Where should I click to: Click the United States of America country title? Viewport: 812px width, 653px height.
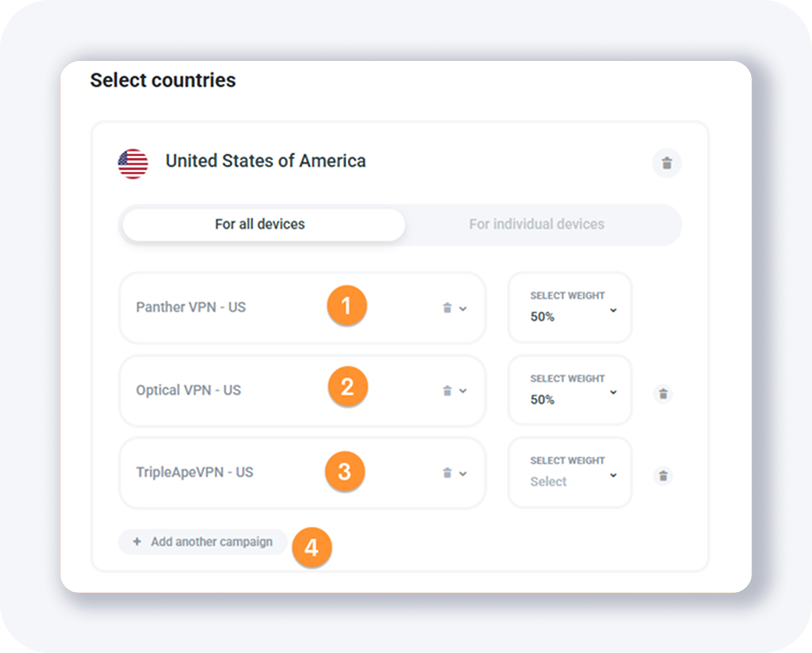(x=265, y=161)
